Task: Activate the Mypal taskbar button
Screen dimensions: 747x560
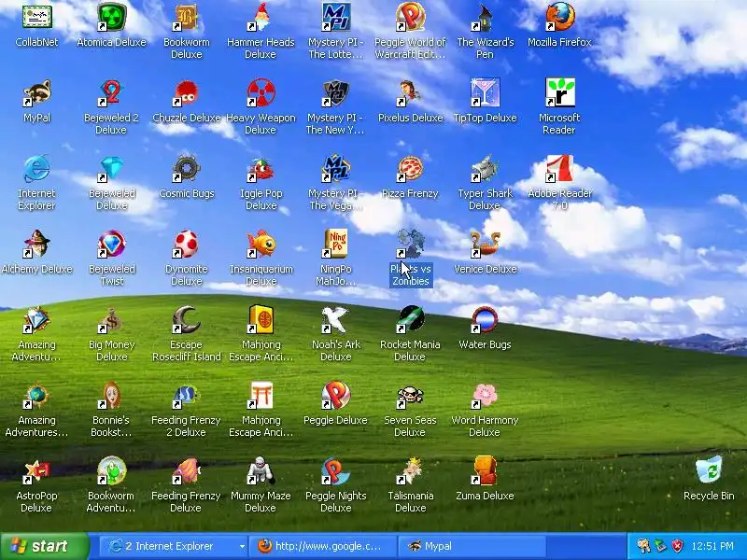Action: (472, 546)
